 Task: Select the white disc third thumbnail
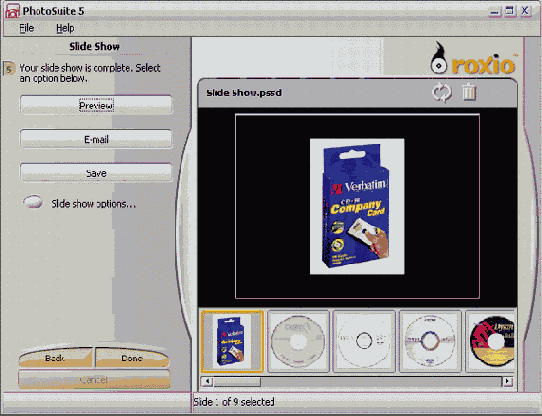click(364, 341)
